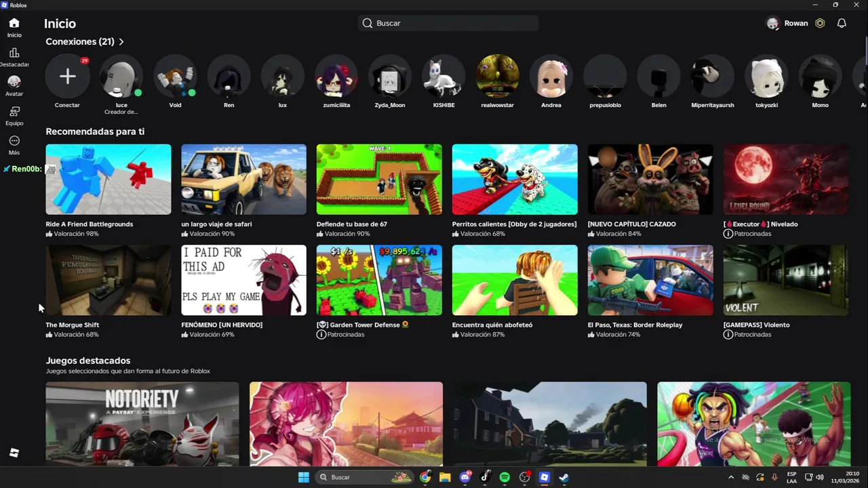Open Discord from the taskbar
The image size is (868, 488).
point(465,477)
